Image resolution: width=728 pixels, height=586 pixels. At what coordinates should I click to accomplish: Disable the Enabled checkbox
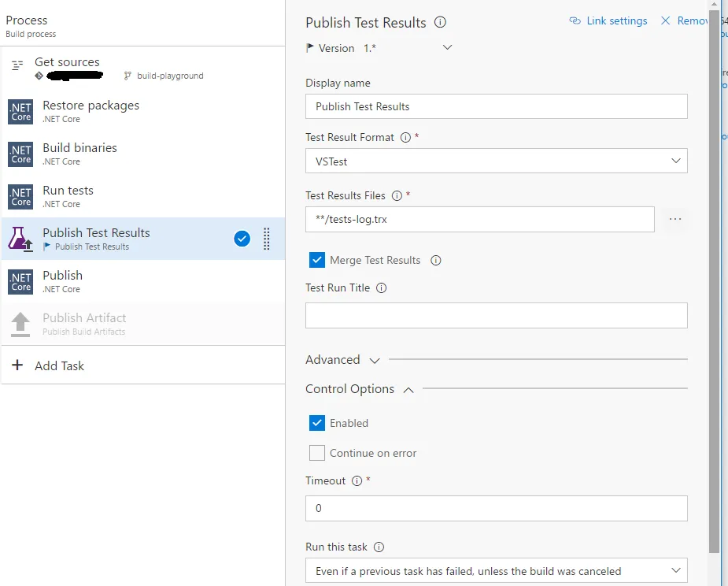pyautogui.click(x=317, y=423)
